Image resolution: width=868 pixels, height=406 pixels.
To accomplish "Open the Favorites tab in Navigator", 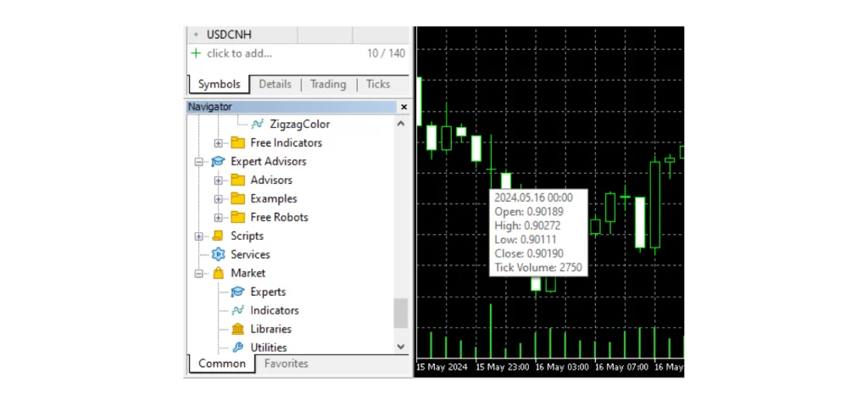I will (x=286, y=364).
